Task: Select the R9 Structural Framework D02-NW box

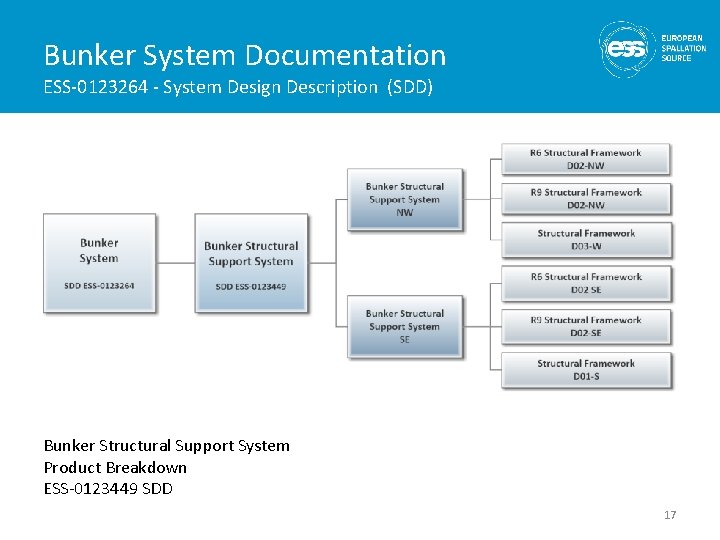Action: click(586, 198)
